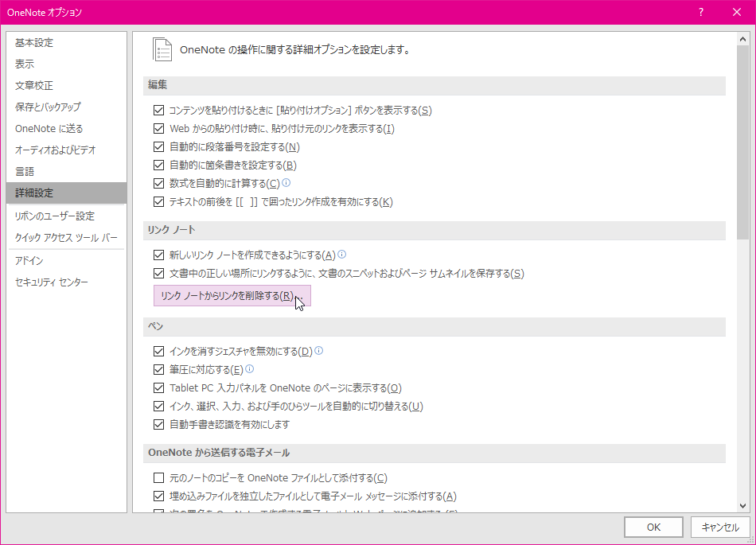756x545 pixels.
Task: Open クイック アクセス ツール バー settings
Action: tap(66, 237)
